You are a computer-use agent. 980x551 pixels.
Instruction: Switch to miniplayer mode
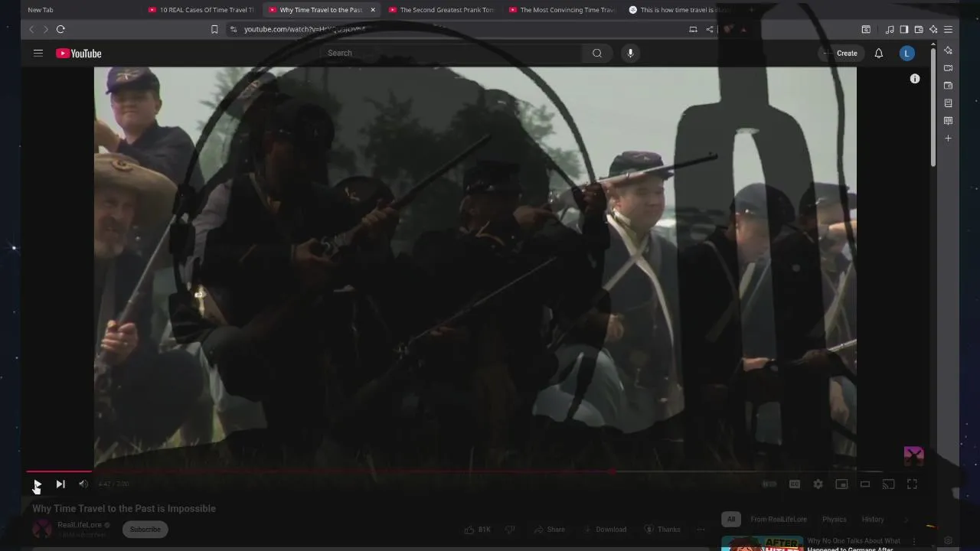pos(841,484)
